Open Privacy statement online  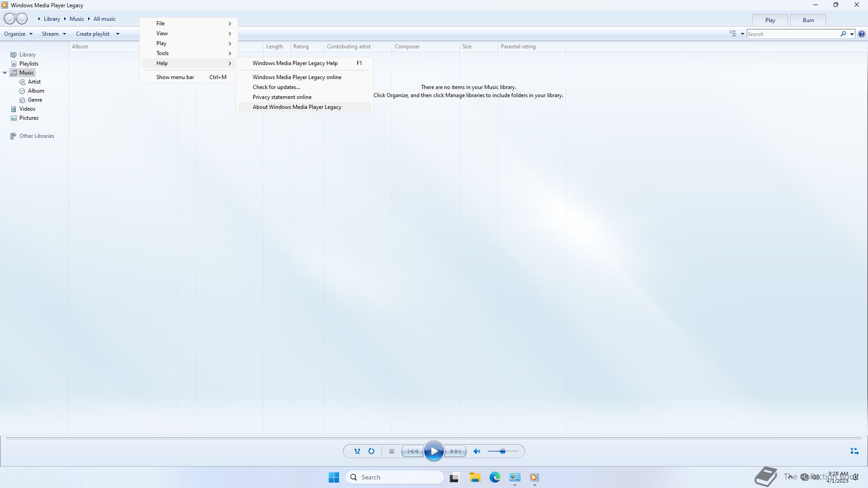coord(305,97)
